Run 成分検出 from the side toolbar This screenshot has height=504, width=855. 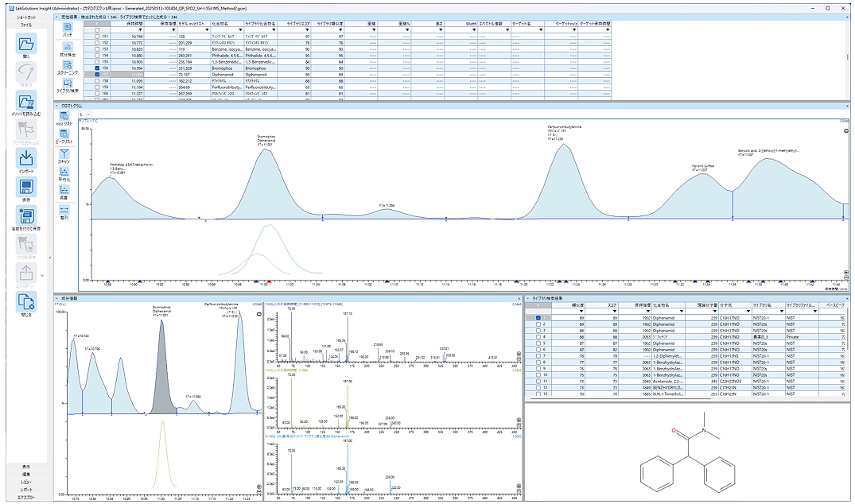coord(68,49)
